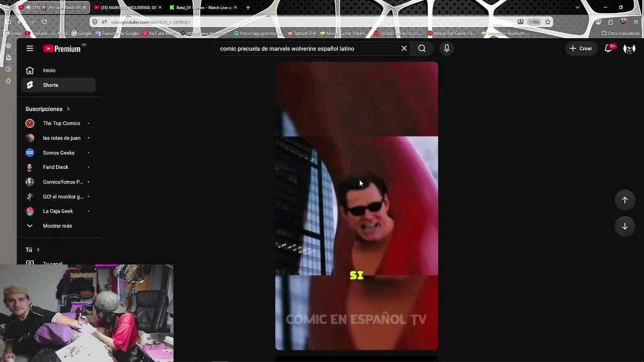
Task: Open Mouse Pad Gamer bookmark
Action: [451, 33]
